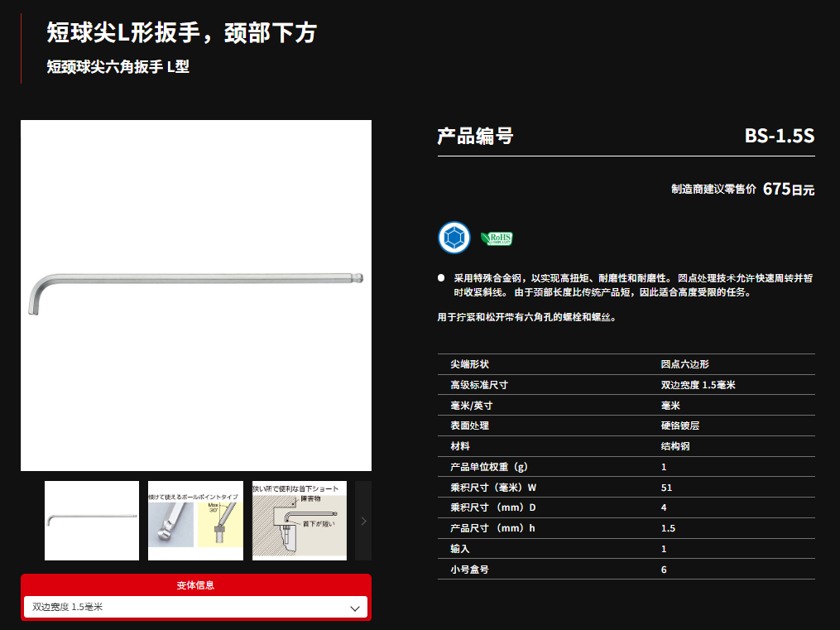Click the 675日元 suggested retail price
This screenshot has height=630, width=840.
pyautogui.click(x=788, y=190)
